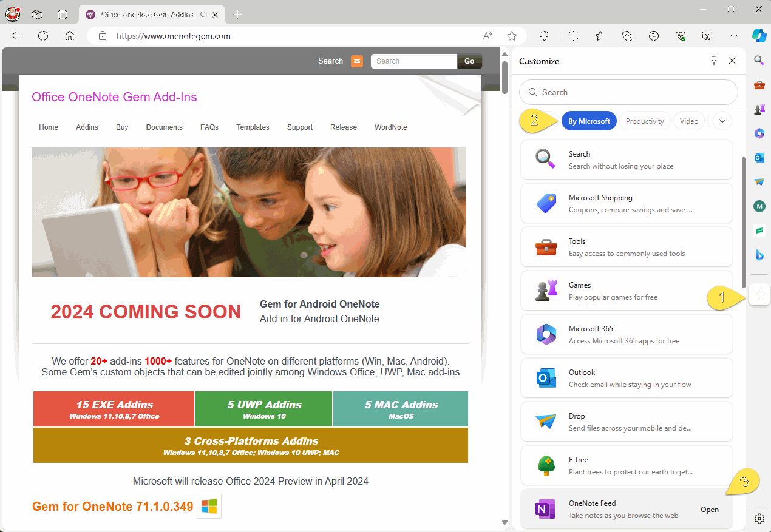Open the orange RSS feed icon
Viewport: 771px width, 532px height.
tap(357, 61)
